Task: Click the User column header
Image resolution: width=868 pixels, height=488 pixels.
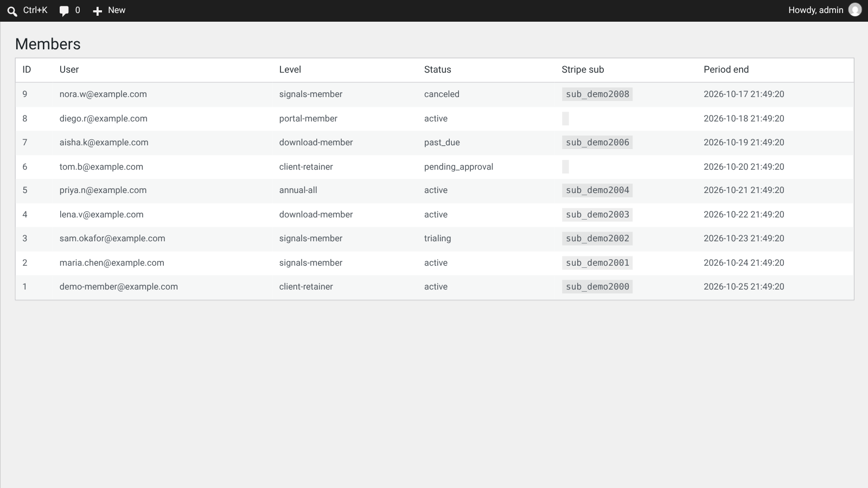Action: coord(69,69)
